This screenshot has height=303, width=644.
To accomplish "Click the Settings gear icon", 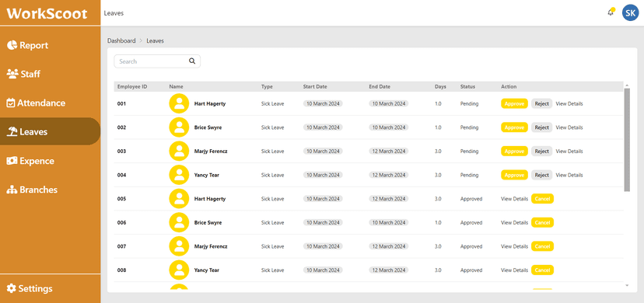I will [12, 288].
